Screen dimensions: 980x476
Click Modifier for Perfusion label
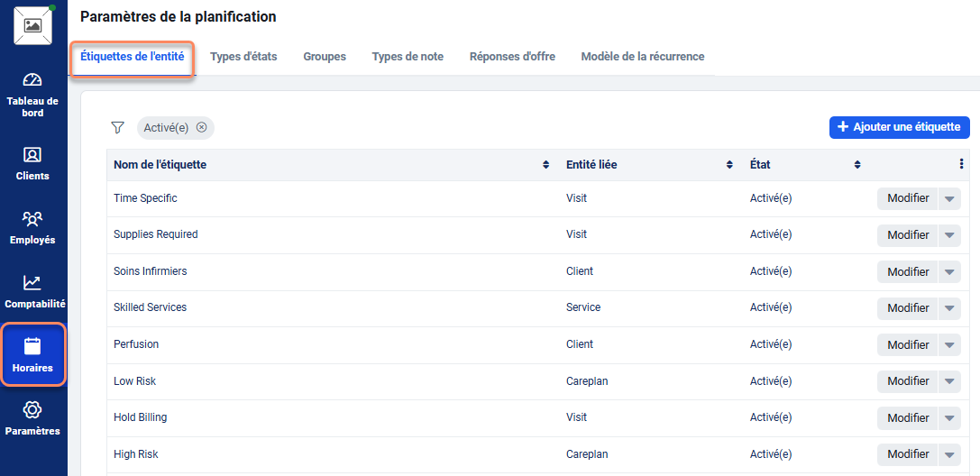tap(907, 344)
